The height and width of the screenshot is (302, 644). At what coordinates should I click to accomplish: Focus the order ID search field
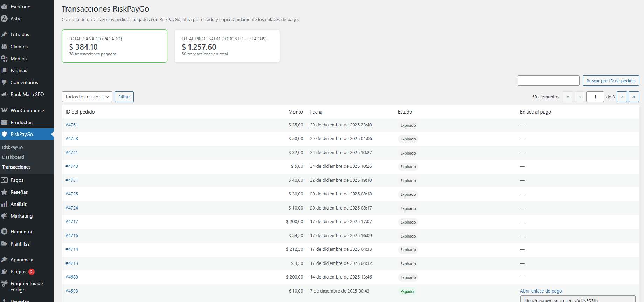[548, 81]
